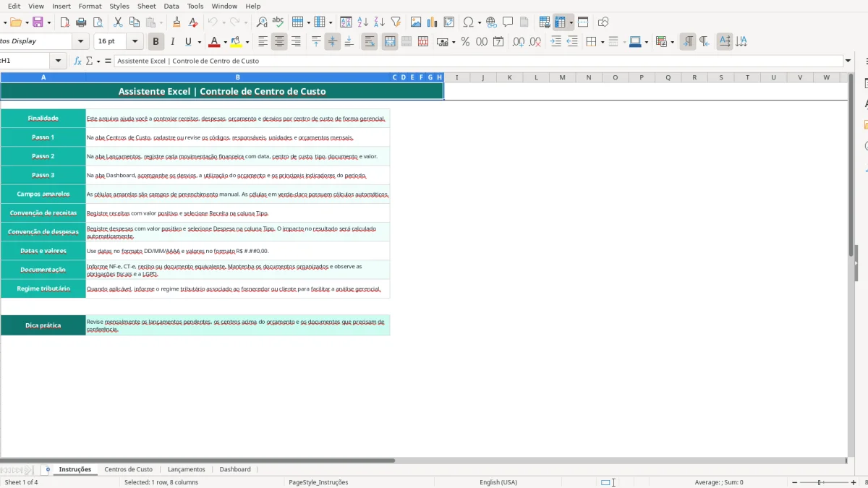Click the Save document icon
868x488 pixels.
(38, 22)
